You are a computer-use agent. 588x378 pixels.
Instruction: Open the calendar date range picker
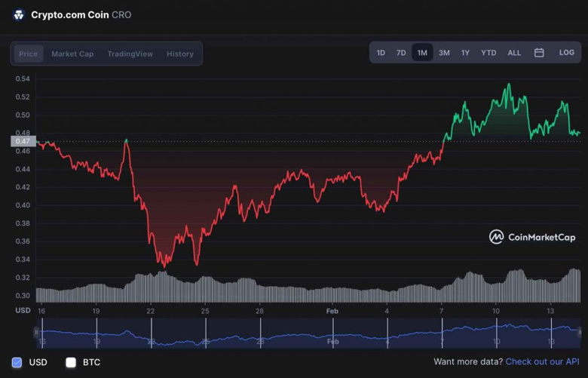pyautogui.click(x=539, y=53)
